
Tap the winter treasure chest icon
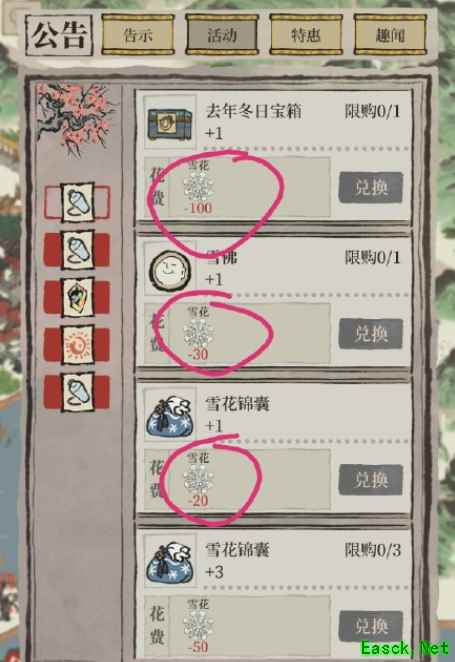pos(170,122)
